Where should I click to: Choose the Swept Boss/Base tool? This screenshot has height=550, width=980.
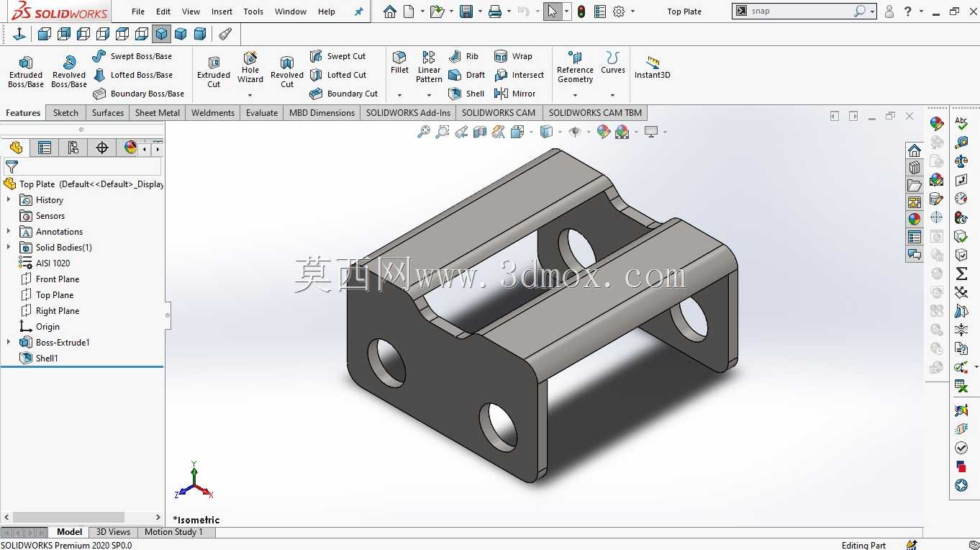132,56
